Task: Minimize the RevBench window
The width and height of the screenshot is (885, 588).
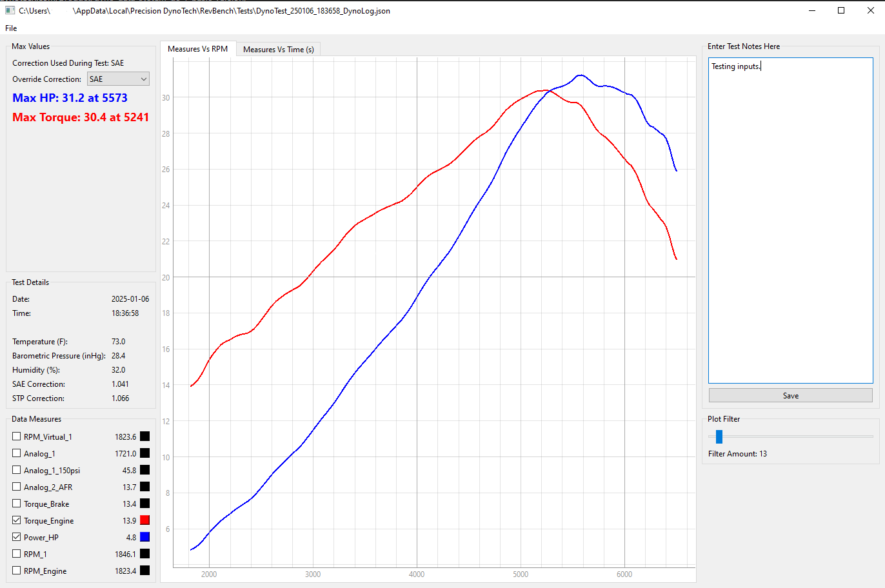Action: pyautogui.click(x=812, y=10)
